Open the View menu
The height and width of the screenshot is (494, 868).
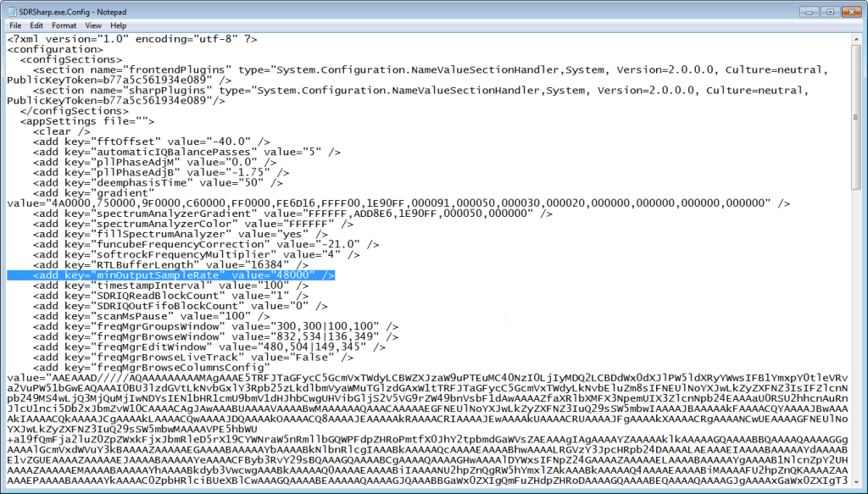click(x=93, y=25)
